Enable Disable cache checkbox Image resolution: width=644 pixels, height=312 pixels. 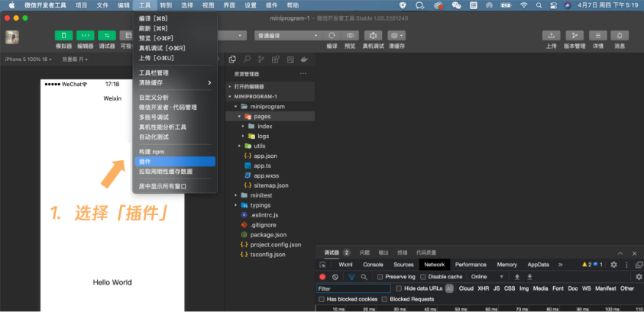click(x=423, y=277)
